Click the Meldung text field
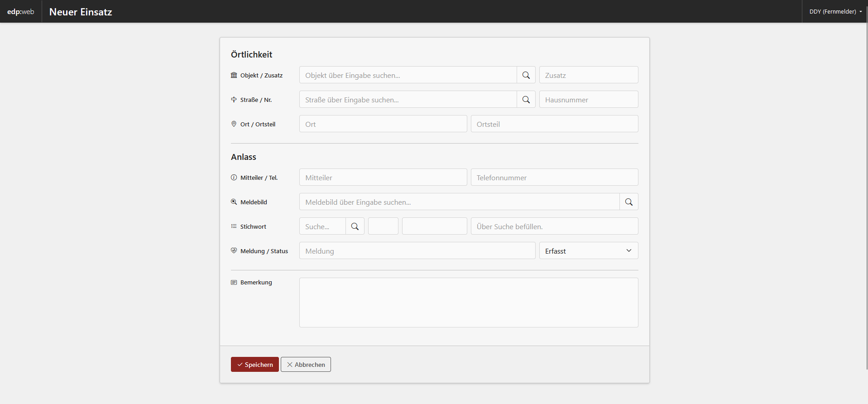868x404 pixels. coord(417,251)
